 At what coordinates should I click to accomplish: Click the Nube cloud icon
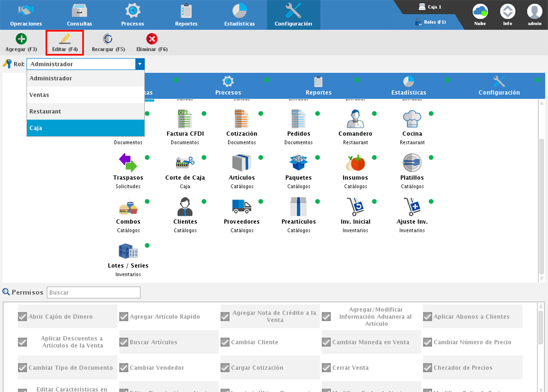point(480,12)
